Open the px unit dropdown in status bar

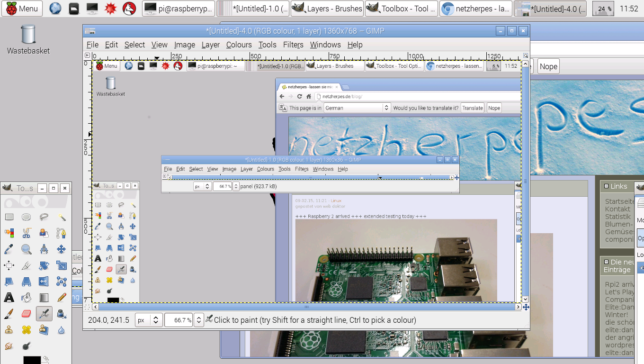click(x=149, y=320)
